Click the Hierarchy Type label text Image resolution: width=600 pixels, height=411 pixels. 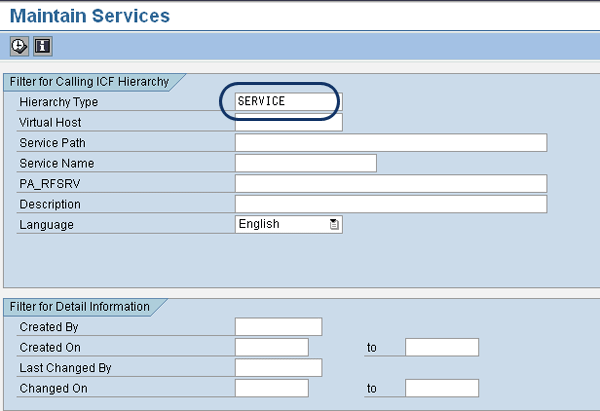[58, 102]
